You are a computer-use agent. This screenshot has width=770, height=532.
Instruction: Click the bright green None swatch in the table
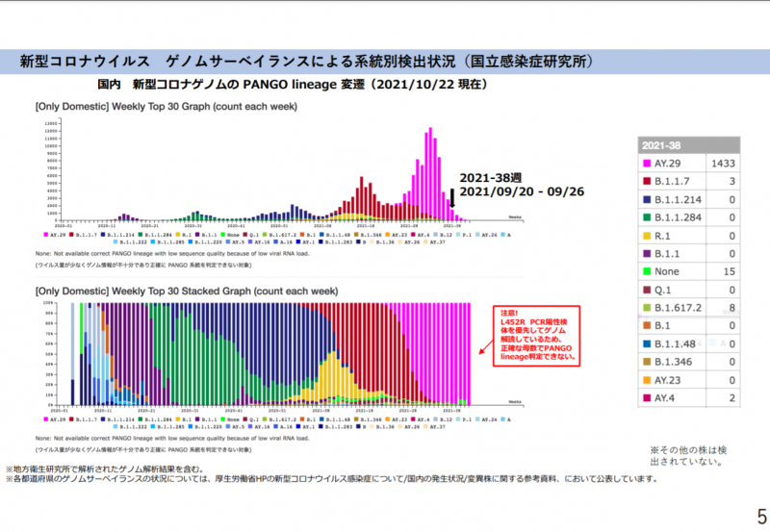pos(646,272)
